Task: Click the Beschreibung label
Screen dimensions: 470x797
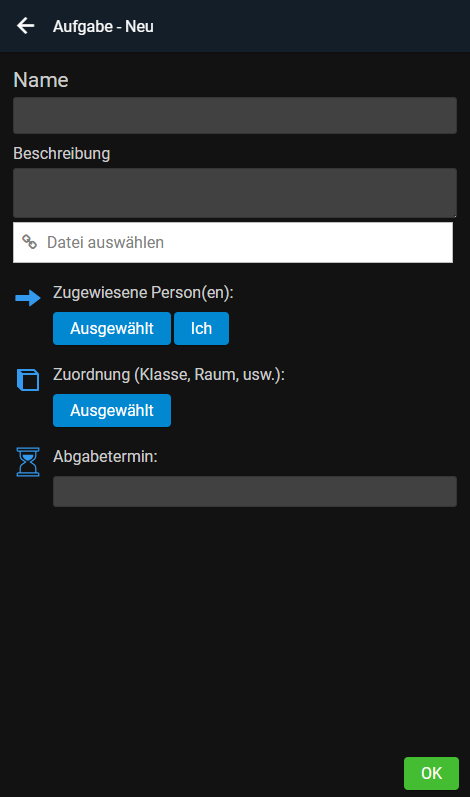Action: [61, 153]
